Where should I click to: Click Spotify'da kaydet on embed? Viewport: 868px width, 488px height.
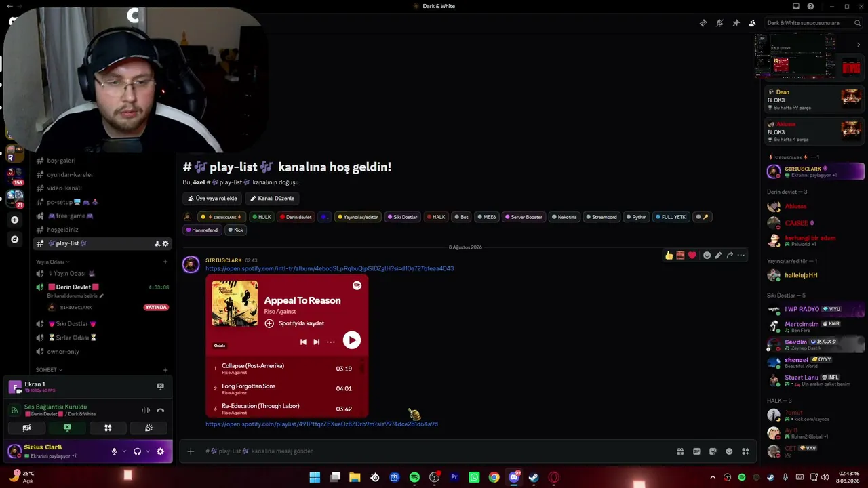point(294,323)
